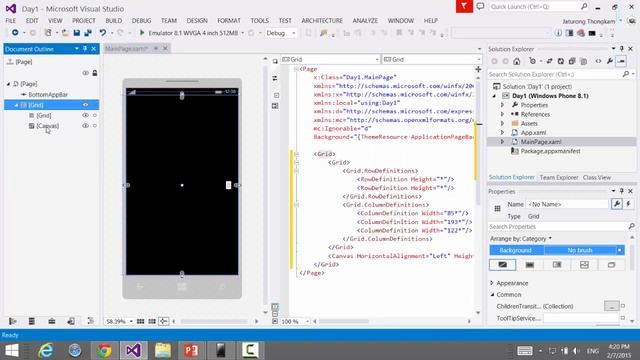Expand the References node
The height and width of the screenshot is (360, 640).
pos(502,114)
